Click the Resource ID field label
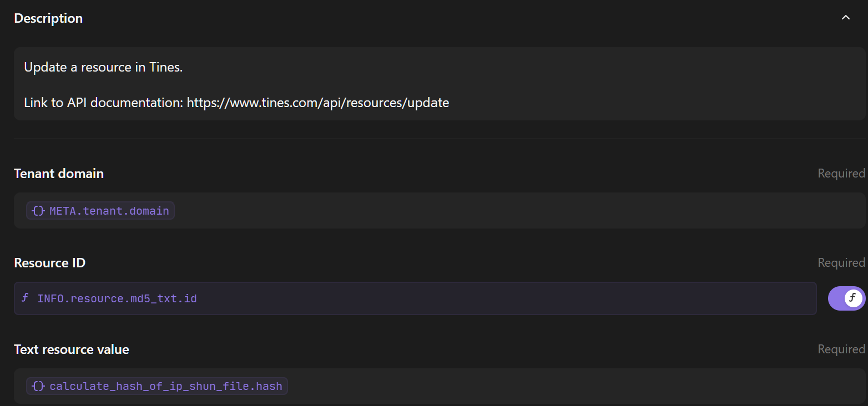The width and height of the screenshot is (868, 406). 49,263
